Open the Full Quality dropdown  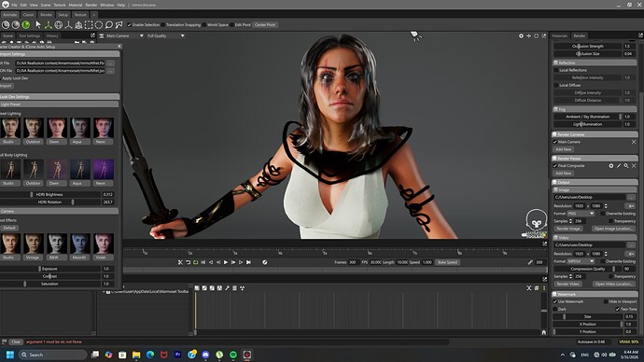[165, 35]
